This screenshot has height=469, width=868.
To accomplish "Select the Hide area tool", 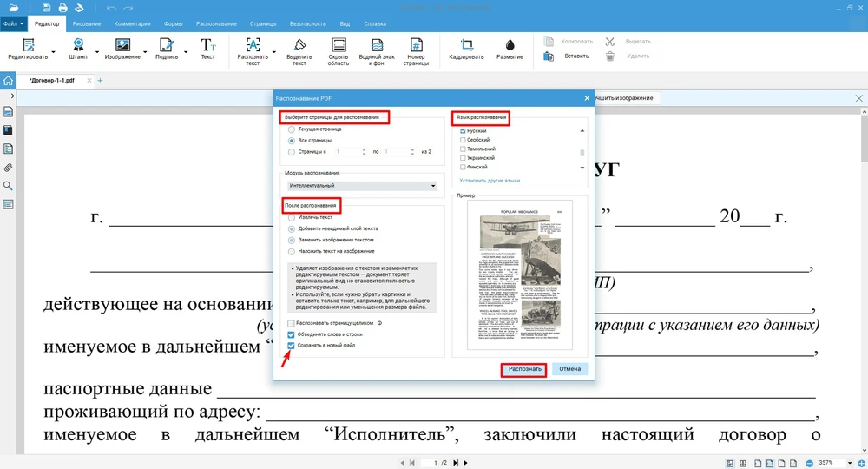I will tap(339, 45).
